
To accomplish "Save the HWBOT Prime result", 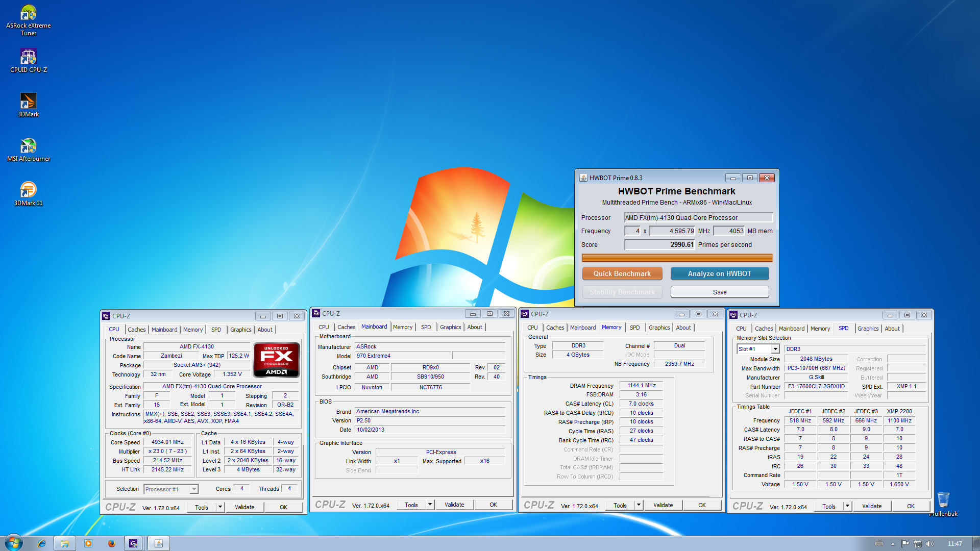I will coord(720,292).
